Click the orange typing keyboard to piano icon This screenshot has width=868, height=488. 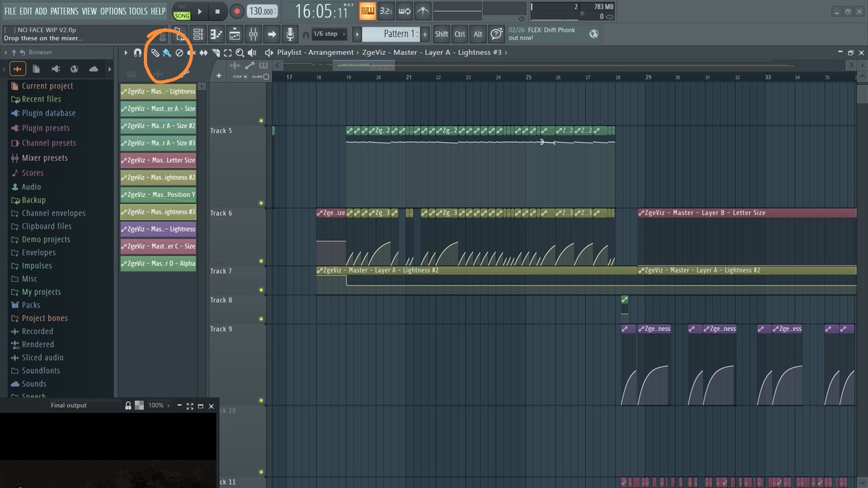pos(367,11)
